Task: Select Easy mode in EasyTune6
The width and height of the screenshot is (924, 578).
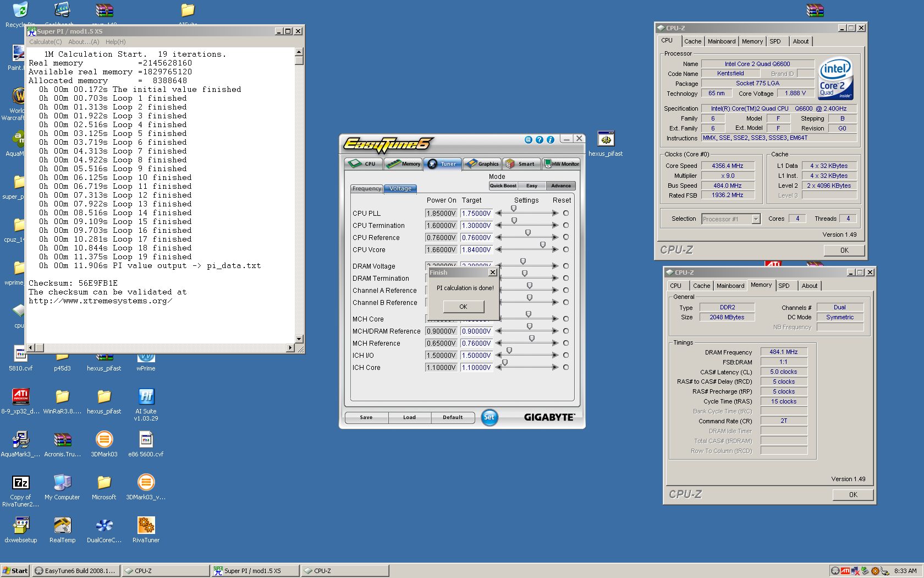Action: [532, 186]
